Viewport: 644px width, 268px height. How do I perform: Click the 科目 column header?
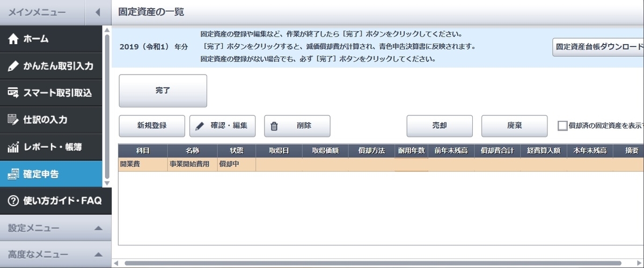pyautogui.click(x=143, y=151)
